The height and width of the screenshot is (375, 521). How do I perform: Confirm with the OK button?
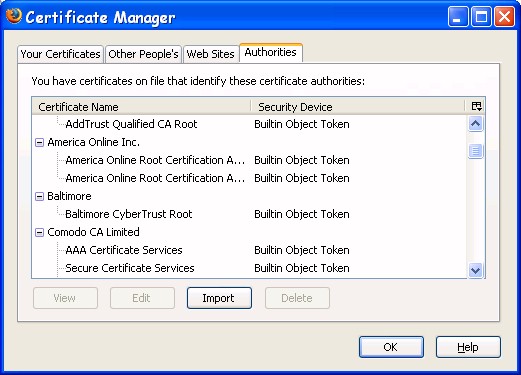[391, 347]
